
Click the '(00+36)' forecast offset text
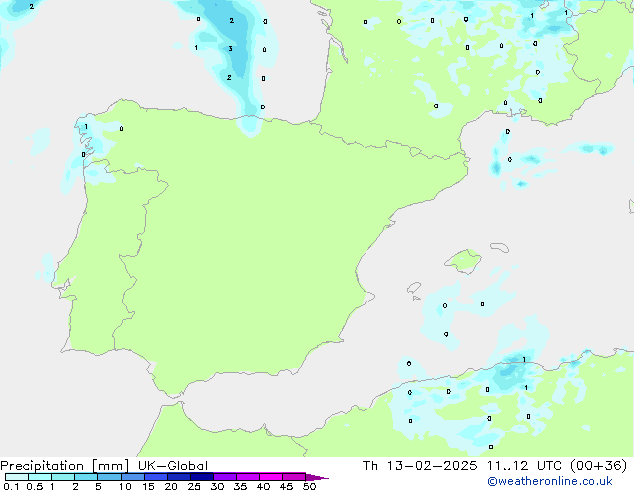click(x=598, y=466)
